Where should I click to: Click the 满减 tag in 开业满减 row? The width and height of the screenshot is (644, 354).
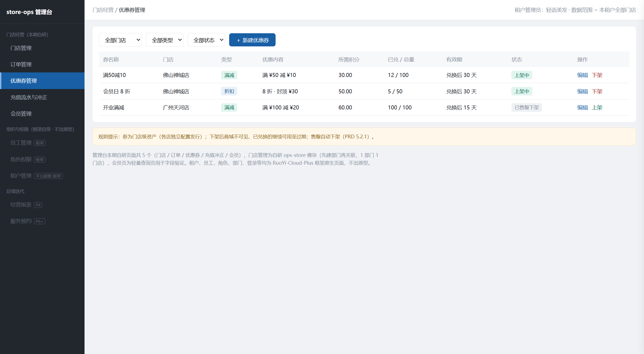tap(229, 108)
